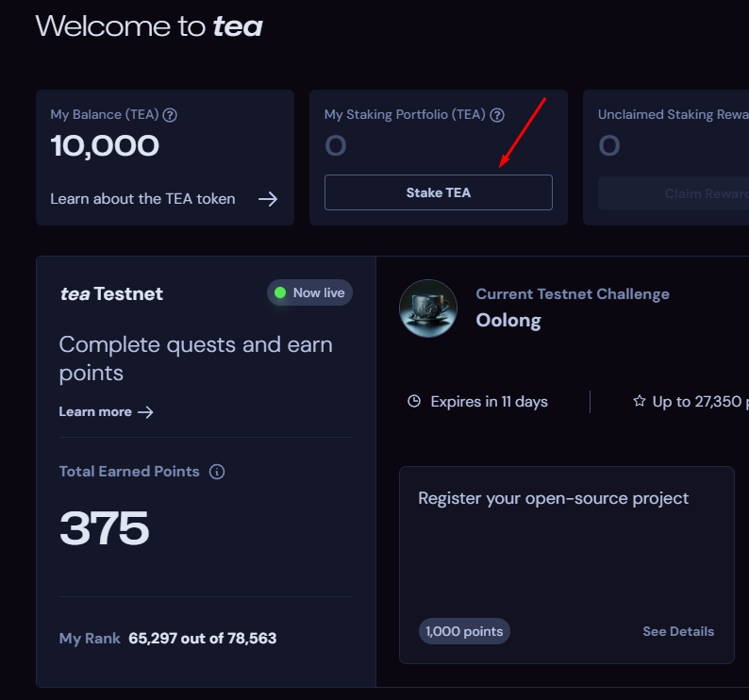Viewport: 749px width, 700px height.
Task: Open the Oolong teacup challenge thumbnail
Action: (x=428, y=308)
